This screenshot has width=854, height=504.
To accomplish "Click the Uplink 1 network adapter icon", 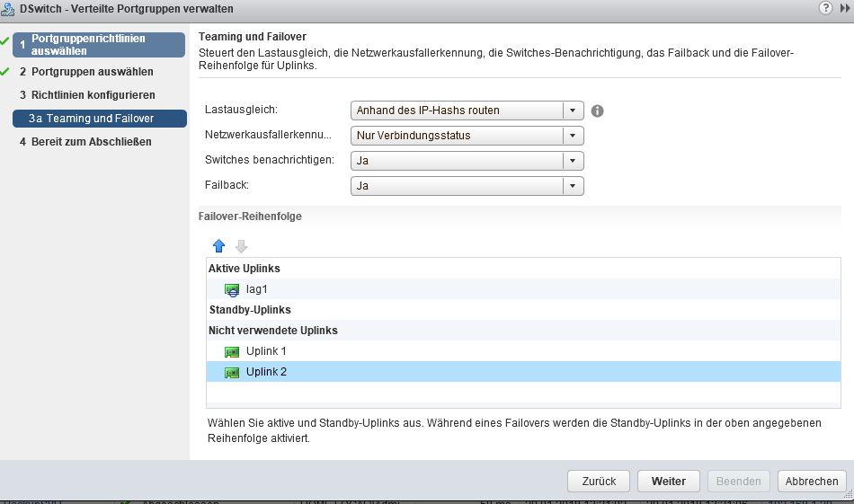I will tap(232, 351).
